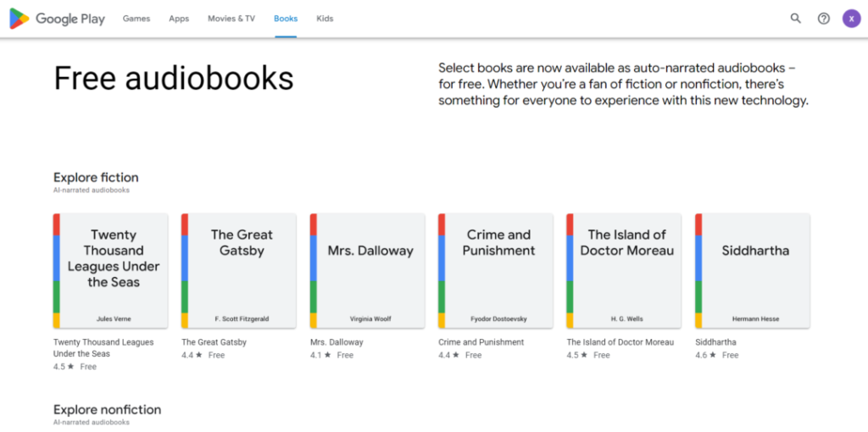This screenshot has height=432, width=868.
Task: Open the search magnifier icon
Action: (x=795, y=19)
